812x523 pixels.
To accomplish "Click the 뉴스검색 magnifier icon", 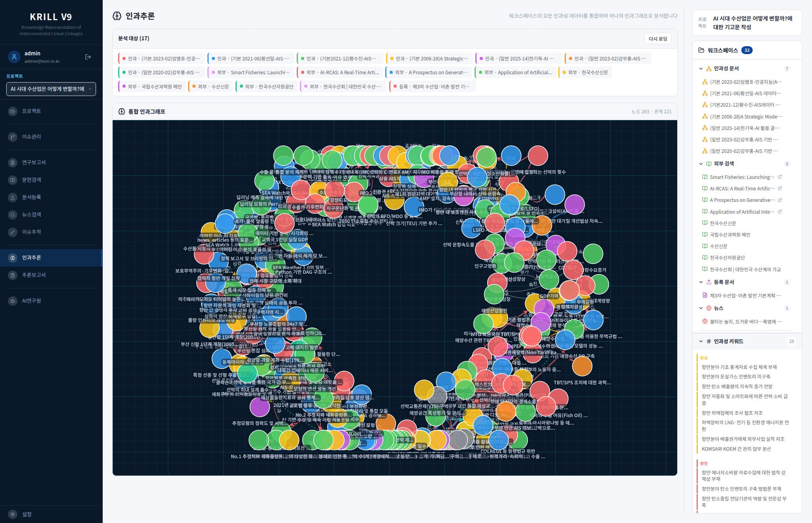I will 13,214.
